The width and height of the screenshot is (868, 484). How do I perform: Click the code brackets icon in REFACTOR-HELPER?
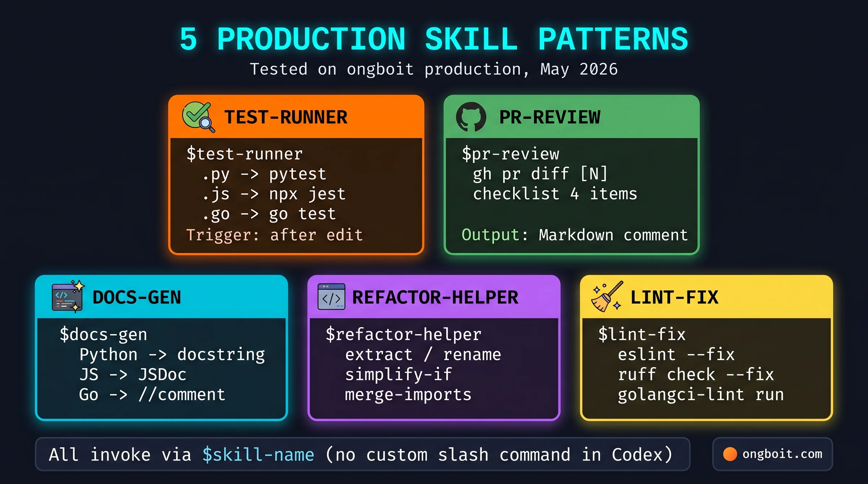[x=331, y=297]
